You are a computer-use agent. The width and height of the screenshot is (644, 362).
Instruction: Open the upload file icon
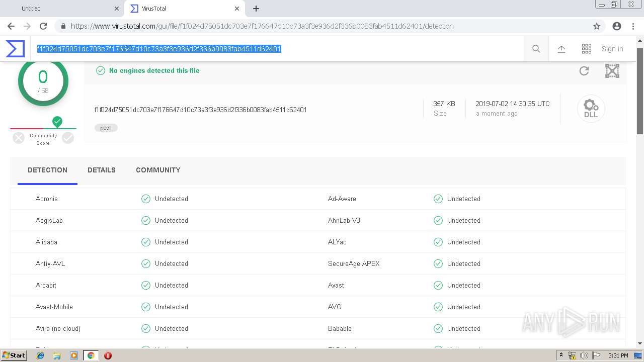(x=561, y=49)
